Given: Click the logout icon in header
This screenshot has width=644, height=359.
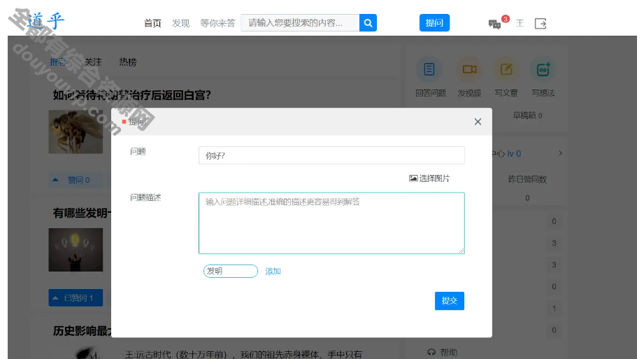Looking at the screenshot, I should coord(541,23).
